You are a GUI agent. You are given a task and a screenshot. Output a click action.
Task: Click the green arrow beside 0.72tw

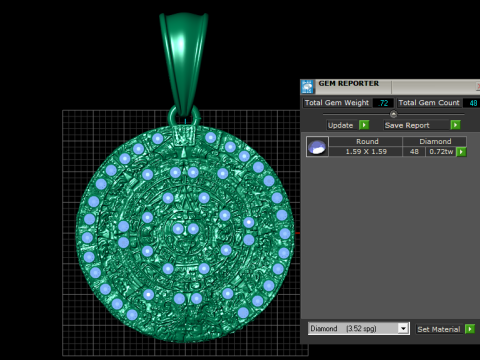click(461, 152)
